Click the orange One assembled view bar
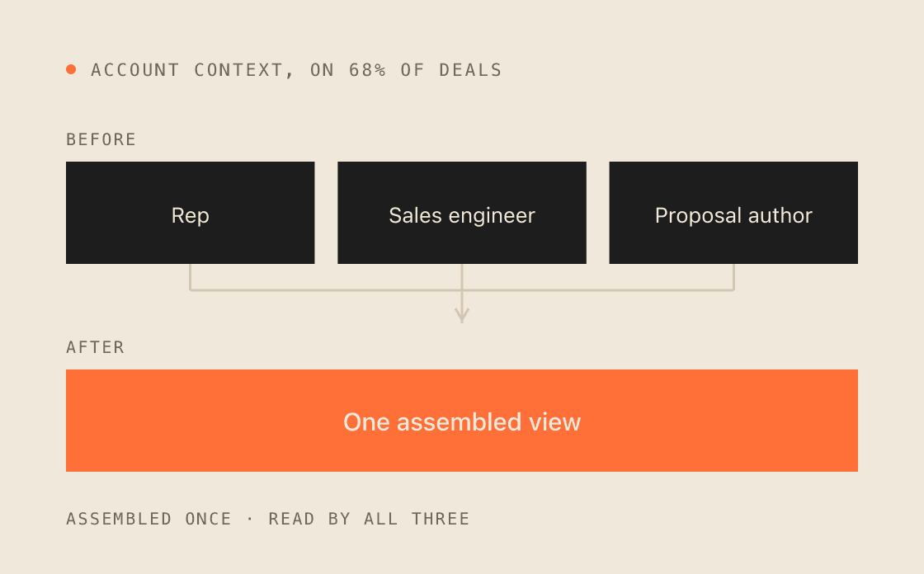 click(462, 421)
